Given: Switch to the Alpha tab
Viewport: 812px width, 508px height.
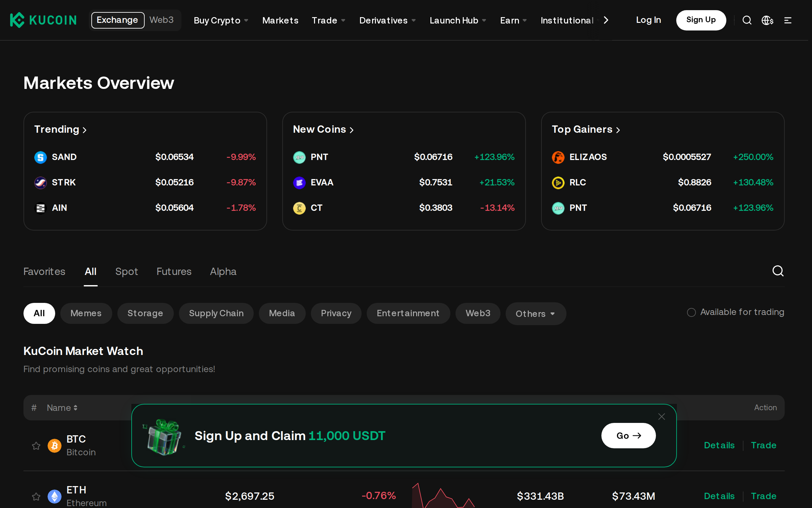Looking at the screenshot, I should pyautogui.click(x=223, y=271).
